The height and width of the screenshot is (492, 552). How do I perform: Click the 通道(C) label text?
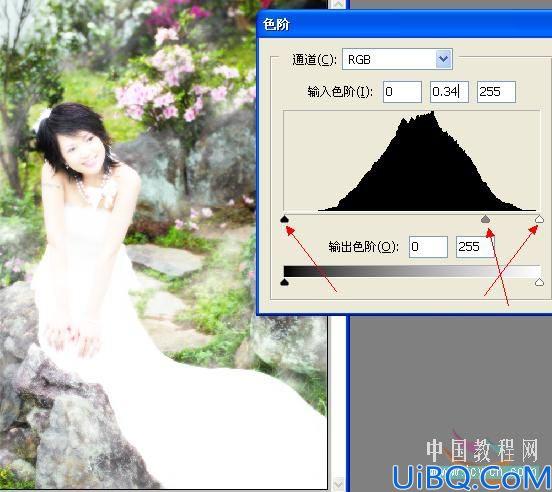click(x=314, y=59)
